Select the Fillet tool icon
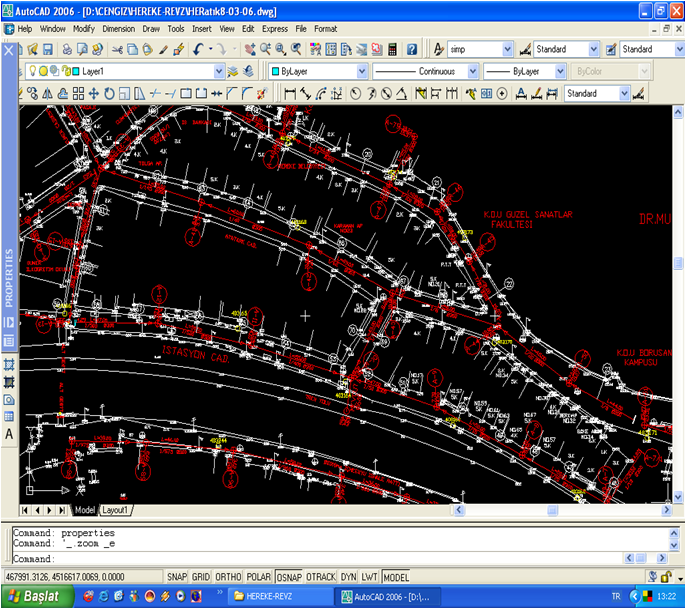Image resolution: width=686 pixels, height=609 pixels. (247, 93)
